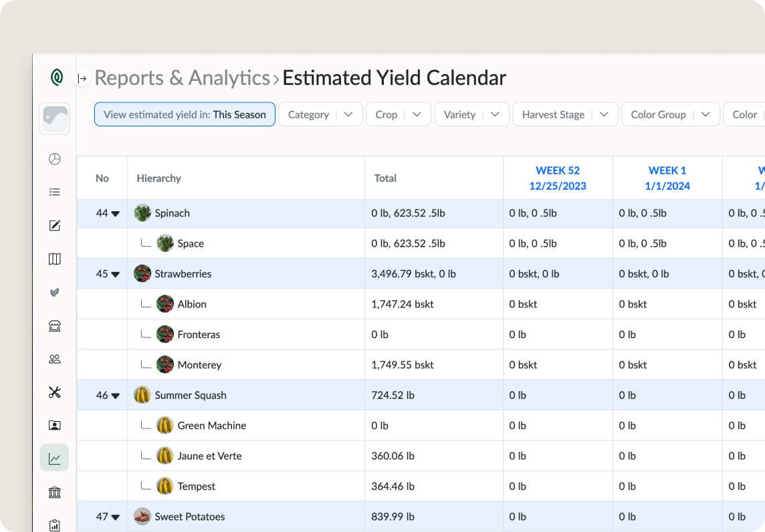Screen dimensions: 765x532
Task: Open the Crop filter dropdown
Action: click(x=399, y=114)
